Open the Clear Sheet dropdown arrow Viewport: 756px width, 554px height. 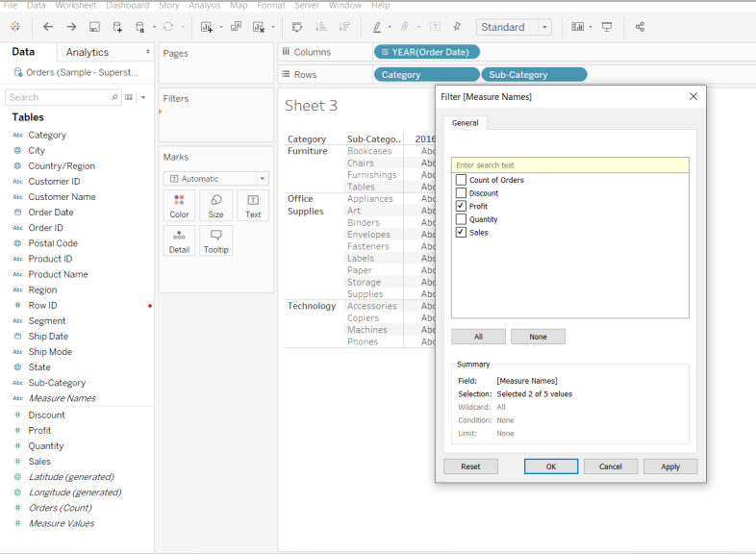click(273, 27)
